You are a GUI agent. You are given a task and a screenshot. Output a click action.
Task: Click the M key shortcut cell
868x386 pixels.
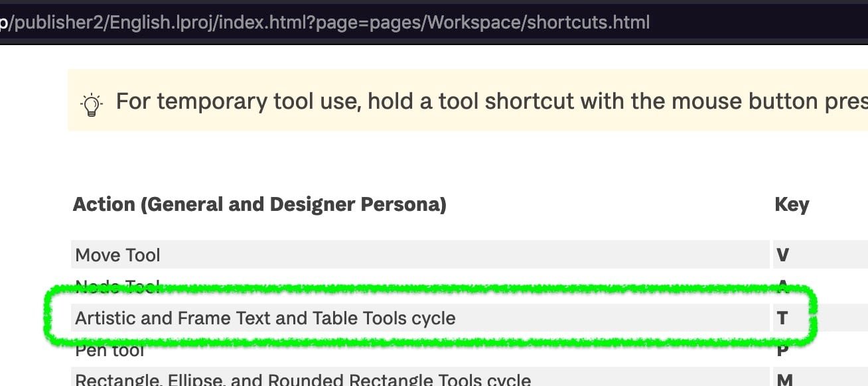[x=783, y=379]
